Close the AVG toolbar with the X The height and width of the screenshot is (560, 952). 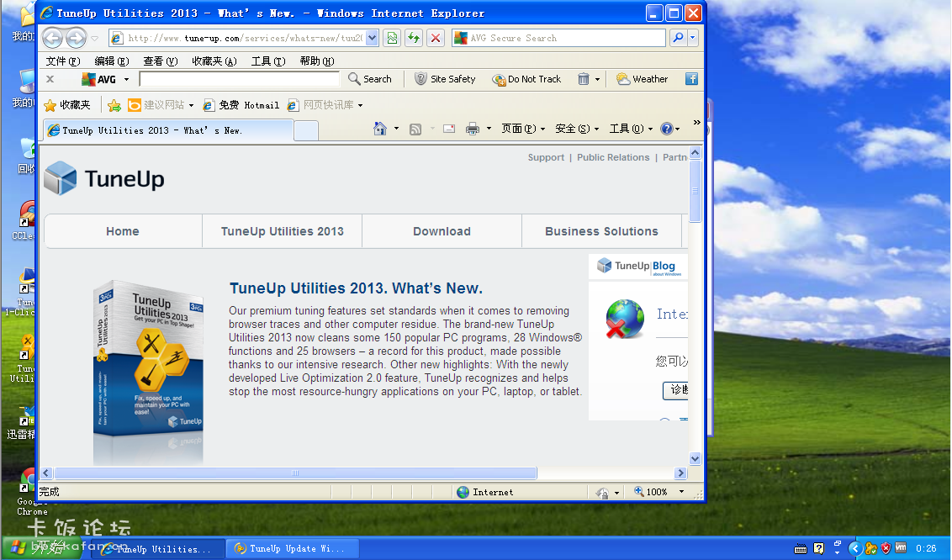tap(50, 80)
